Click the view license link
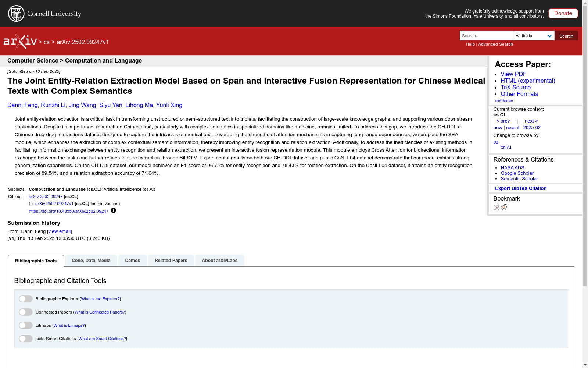The width and height of the screenshot is (588, 368). tap(504, 100)
